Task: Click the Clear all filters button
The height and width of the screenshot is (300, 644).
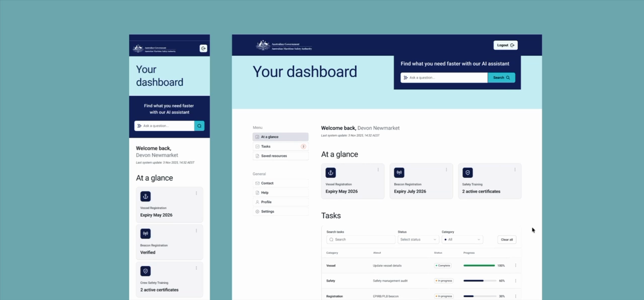Action: click(x=507, y=240)
